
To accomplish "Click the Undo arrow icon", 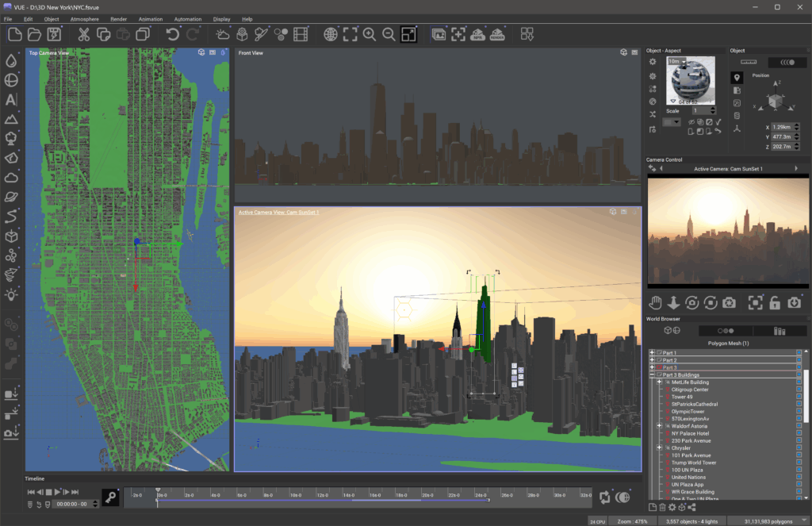I will pyautogui.click(x=172, y=34).
